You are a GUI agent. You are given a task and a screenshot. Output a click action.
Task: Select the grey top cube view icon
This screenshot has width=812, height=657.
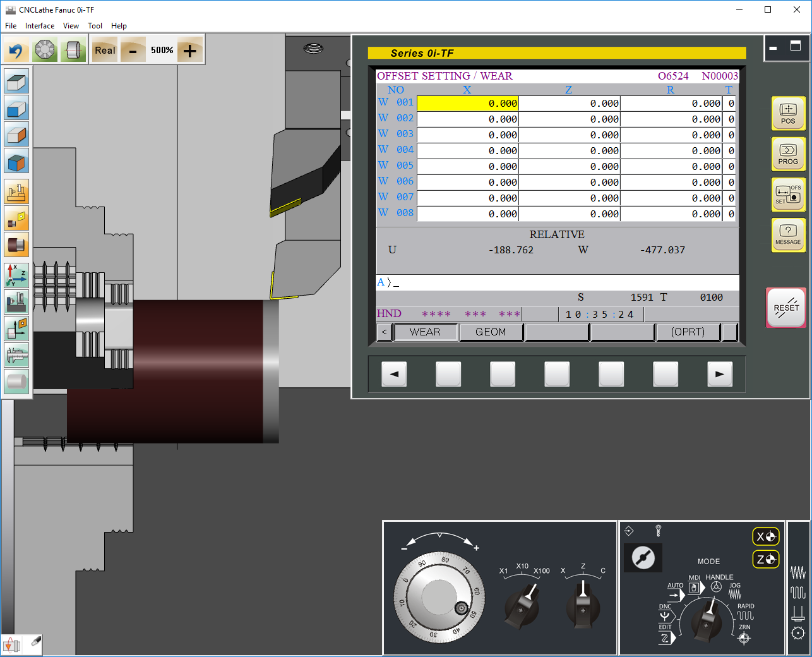[x=16, y=81]
